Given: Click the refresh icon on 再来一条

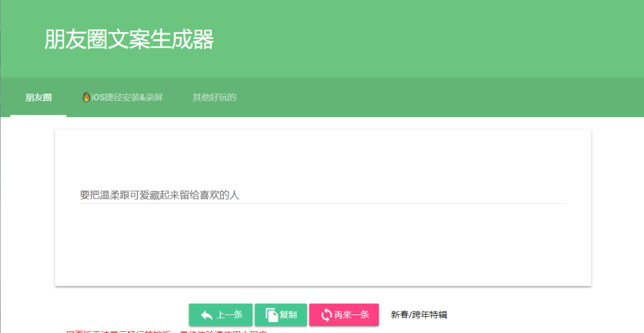Looking at the screenshot, I should point(327,315).
